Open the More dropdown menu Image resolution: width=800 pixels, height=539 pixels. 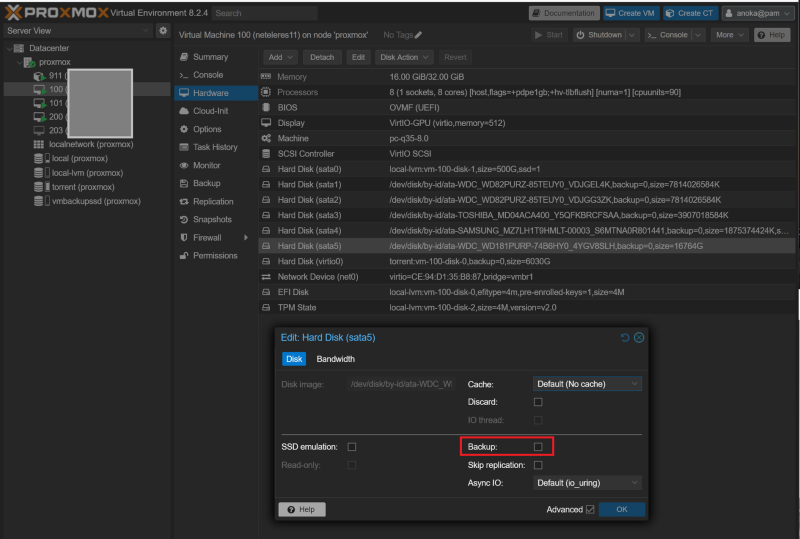click(729, 35)
